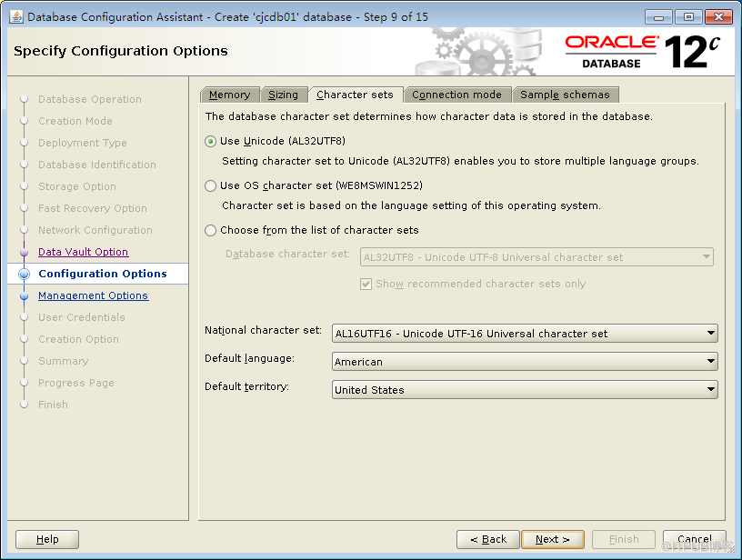Click Storage Option step label
This screenshot has width=742, height=560.
coord(77,186)
